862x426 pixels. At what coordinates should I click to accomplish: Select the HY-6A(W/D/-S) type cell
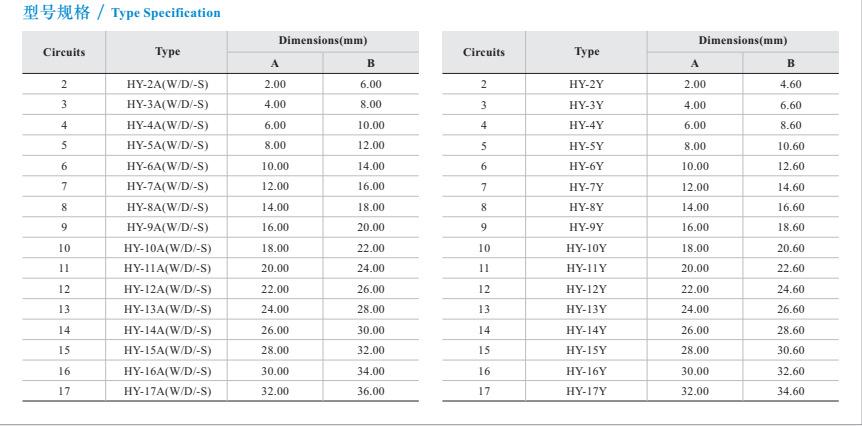(x=167, y=166)
